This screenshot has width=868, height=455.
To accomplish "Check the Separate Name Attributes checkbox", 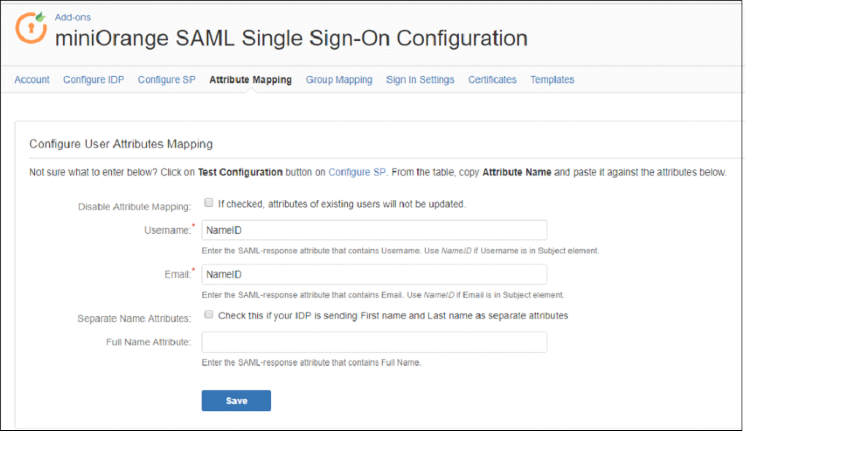I will click(209, 314).
